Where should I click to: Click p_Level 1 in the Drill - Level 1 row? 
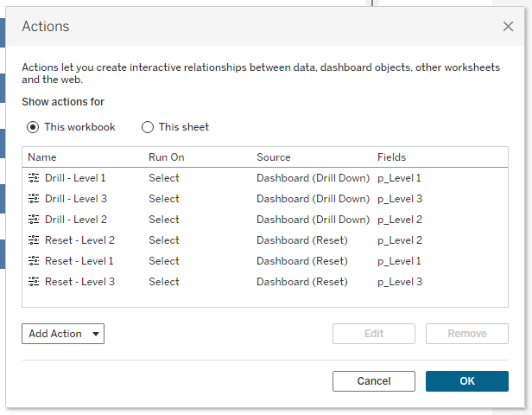(399, 178)
